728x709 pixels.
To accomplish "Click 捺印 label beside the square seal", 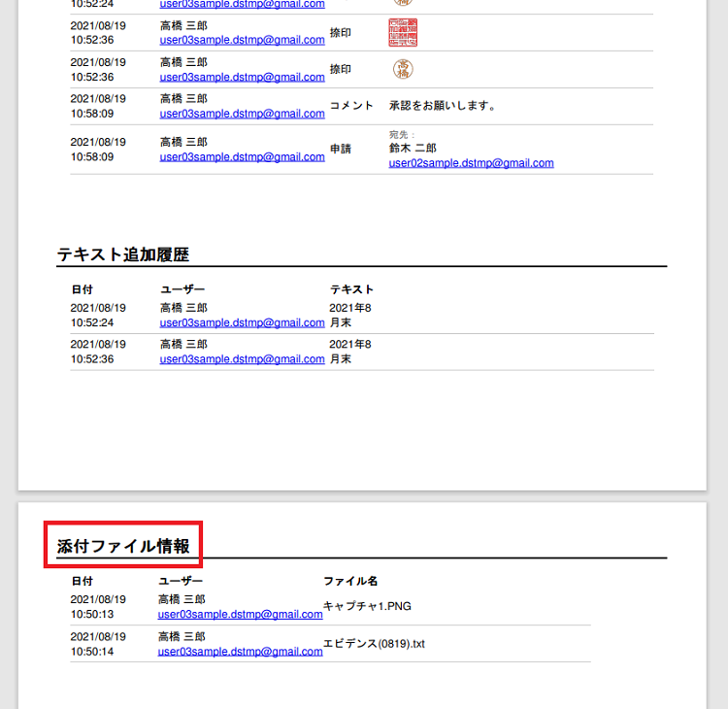I will click(341, 32).
